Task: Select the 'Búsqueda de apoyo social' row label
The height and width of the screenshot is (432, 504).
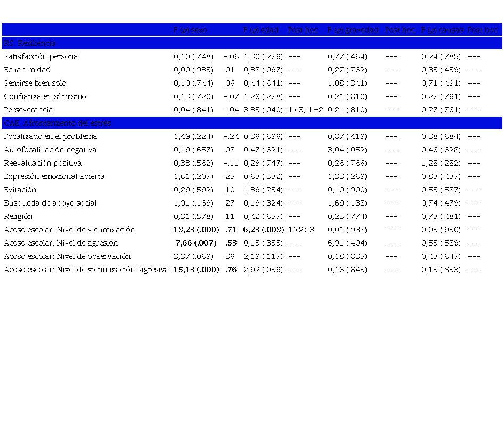Action: 51,203
